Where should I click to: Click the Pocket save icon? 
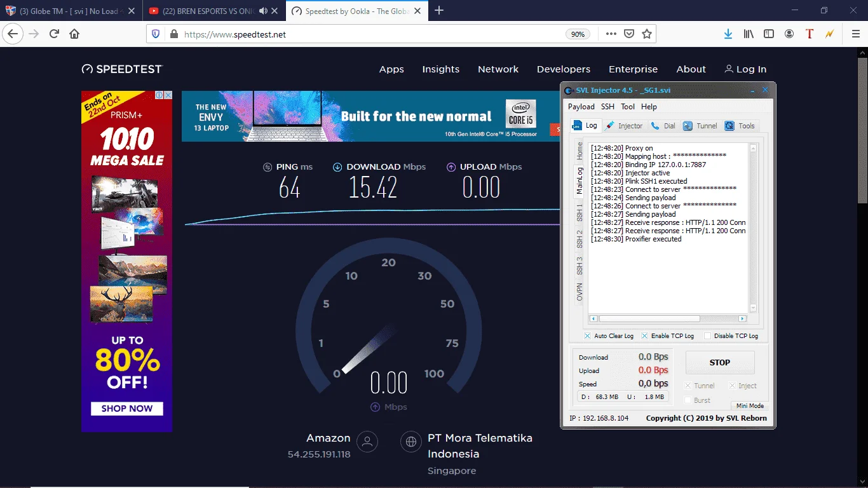pyautogui.click(x=628, y=34)
